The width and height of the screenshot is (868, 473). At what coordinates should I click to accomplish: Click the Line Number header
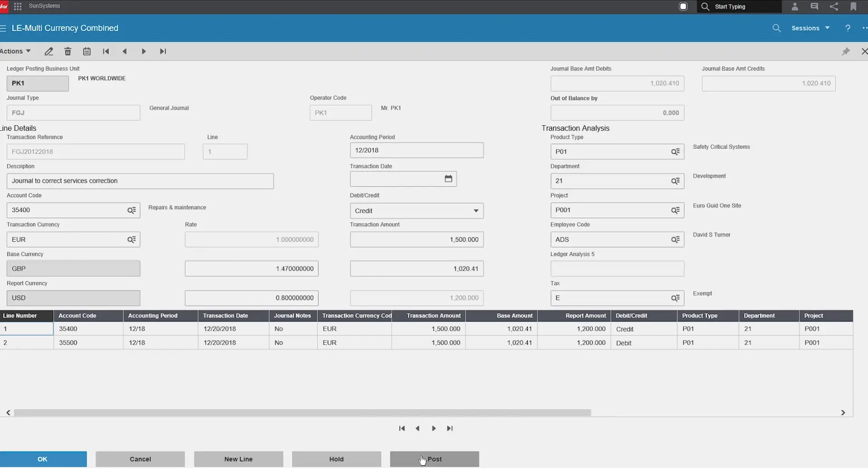27,316
